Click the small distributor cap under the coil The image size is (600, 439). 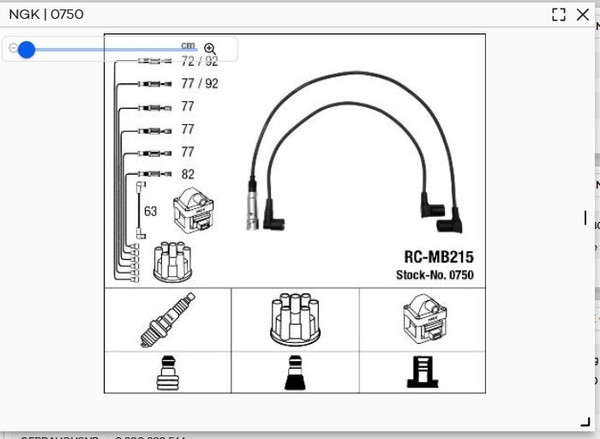tap(172, 262)
